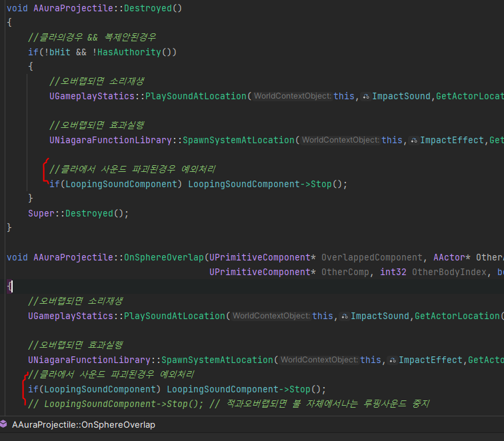This screenshot has width=504, height=441.
Task: Click the opening brace line with the text cursor
Action: click(252, 286)
